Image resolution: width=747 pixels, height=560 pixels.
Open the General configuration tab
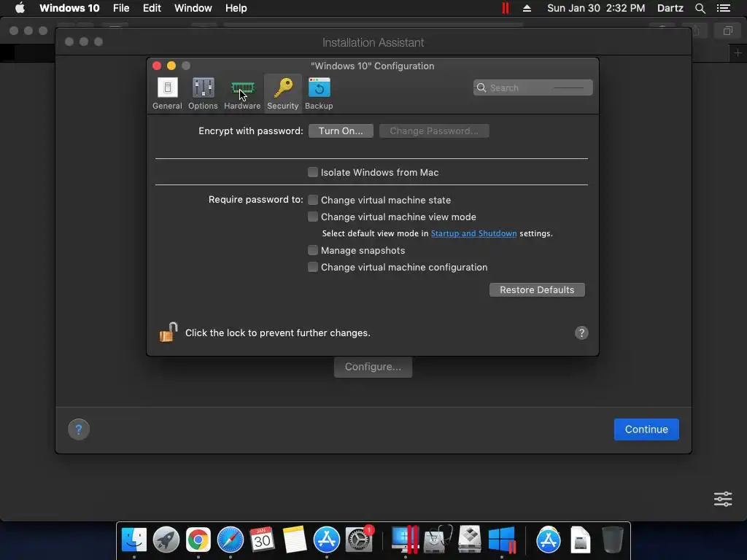coord(167,93)
